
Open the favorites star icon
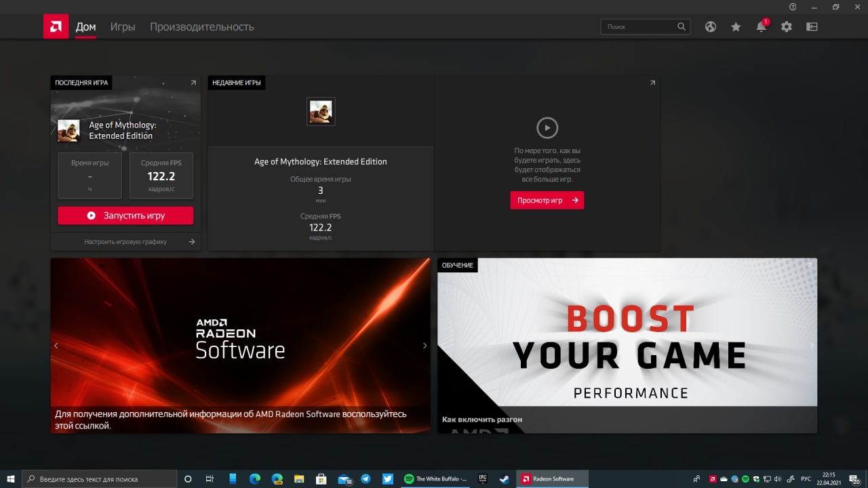tap(736, 26)
